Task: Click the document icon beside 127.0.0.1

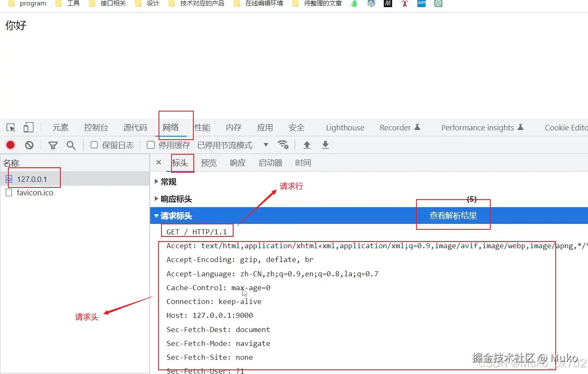Action: 9,179
